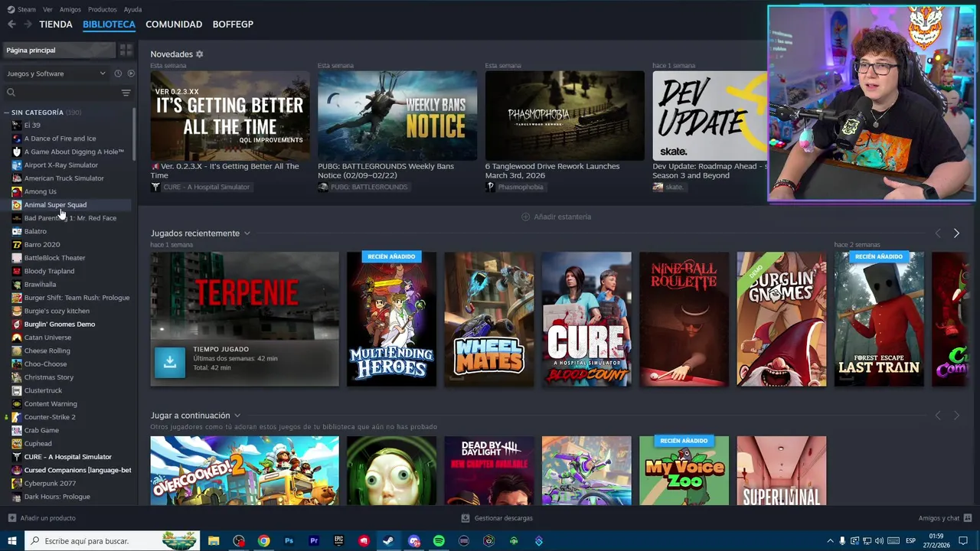The height and width of the screenshot is (551, 980).
Task: Open advanced filter options beside the search
Action: (x=126, y=93)
